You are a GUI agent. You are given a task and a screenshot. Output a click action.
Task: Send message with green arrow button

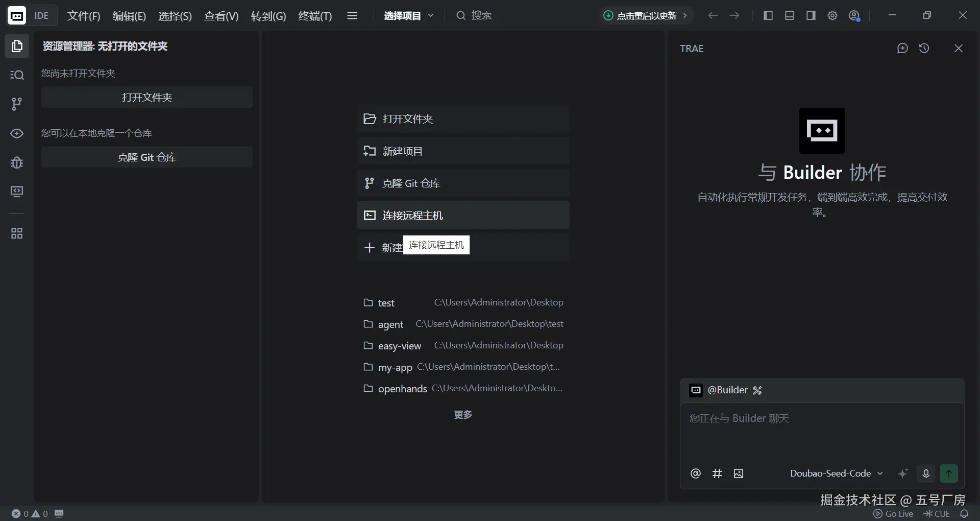click(x=949, y=473)
